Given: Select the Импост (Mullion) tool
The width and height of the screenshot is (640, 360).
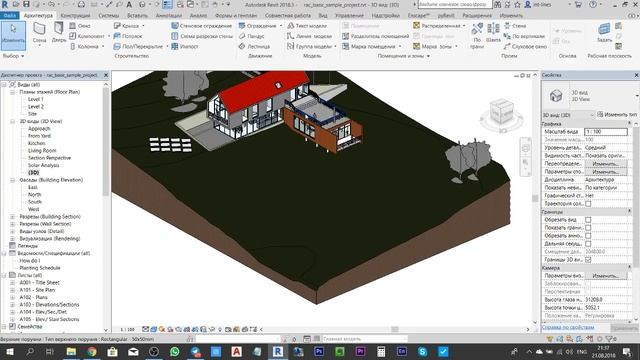Looking at the screenshot, I should tap(184, 46).
